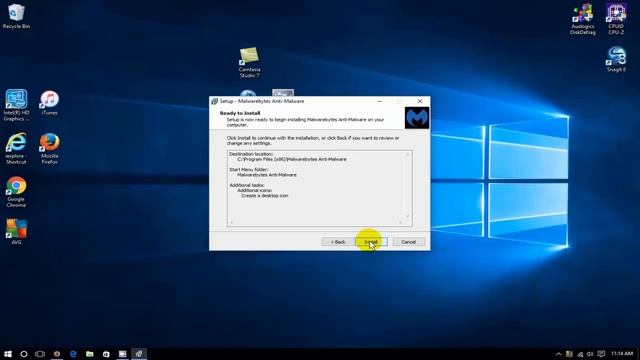
Task: Click the Cancel button in setup
Action: [409, 242]
